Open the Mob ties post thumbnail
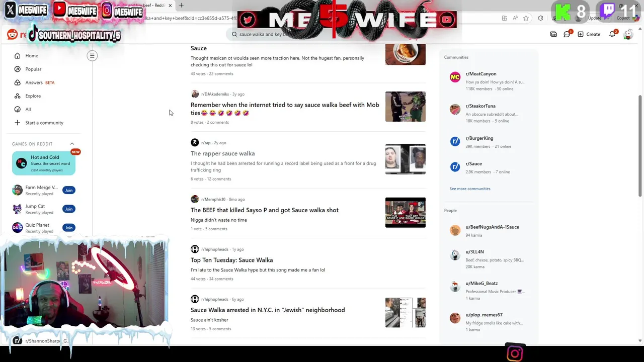Screen dimensions: 644x362 [x=406, y=107]
